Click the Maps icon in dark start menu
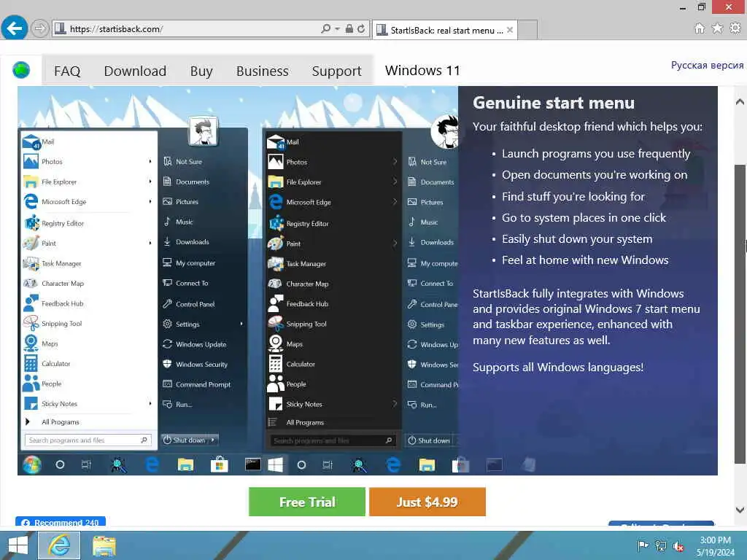Viewport: 747px width, 560px height. pyautogui.click(x=276, y=343)
